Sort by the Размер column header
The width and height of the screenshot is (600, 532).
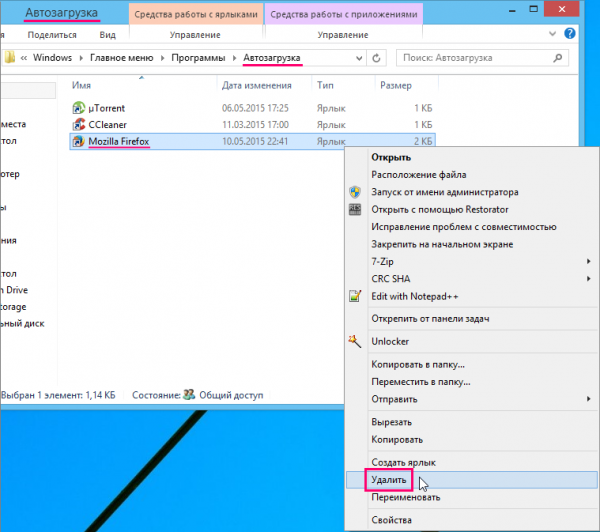[x=396, y=85]
